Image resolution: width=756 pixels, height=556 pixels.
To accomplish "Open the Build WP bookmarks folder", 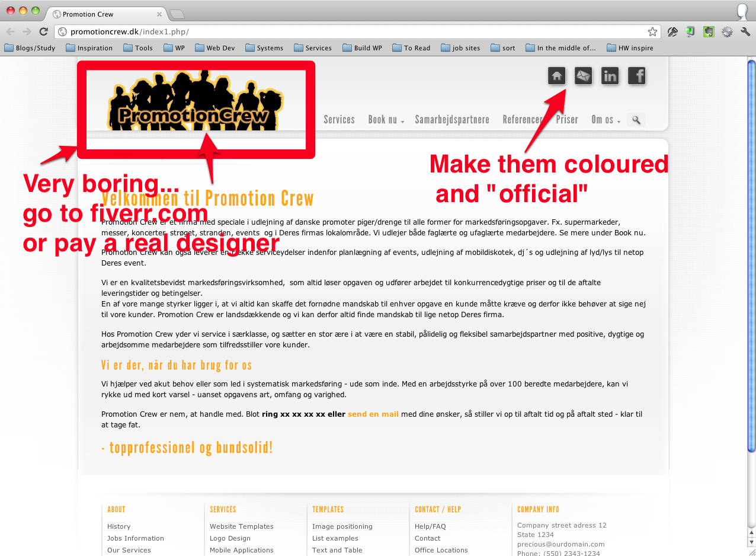I will 363,48.
